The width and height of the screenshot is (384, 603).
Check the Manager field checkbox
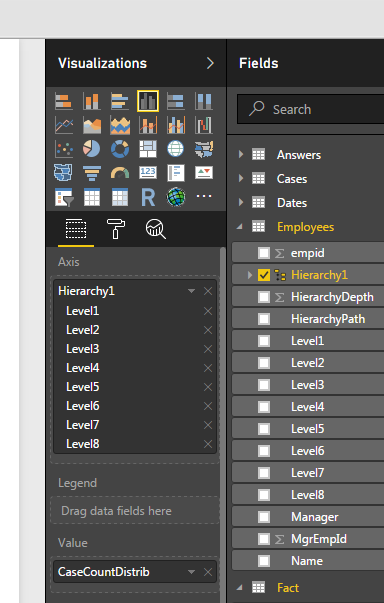(x=264, y=517)
